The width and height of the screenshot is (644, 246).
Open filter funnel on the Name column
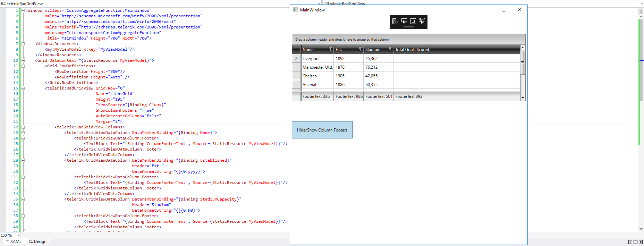(330, 49)
